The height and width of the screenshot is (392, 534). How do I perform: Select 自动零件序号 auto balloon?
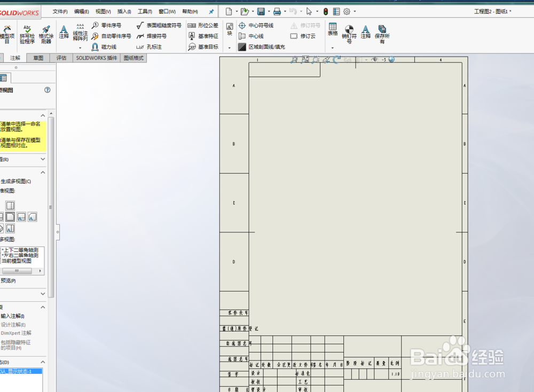click(x=112, y=36)
